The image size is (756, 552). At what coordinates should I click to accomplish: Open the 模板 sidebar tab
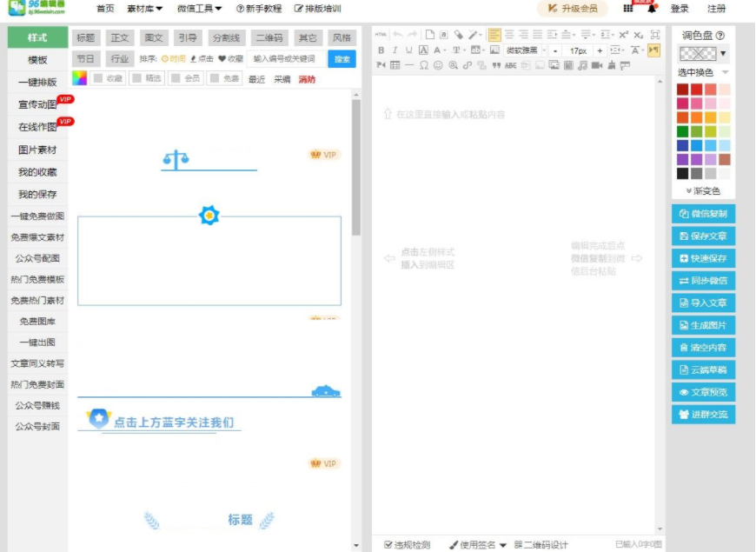pyautogui.click(x=37, y=60)
